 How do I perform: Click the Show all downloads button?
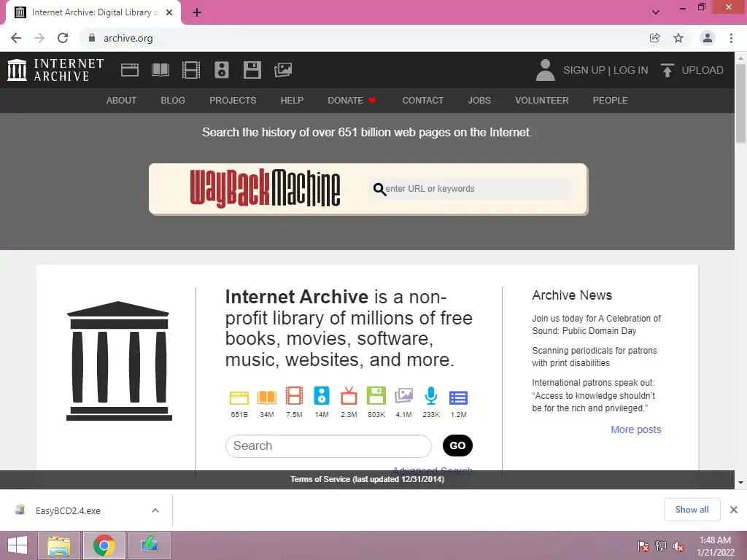tap(692, 510)
